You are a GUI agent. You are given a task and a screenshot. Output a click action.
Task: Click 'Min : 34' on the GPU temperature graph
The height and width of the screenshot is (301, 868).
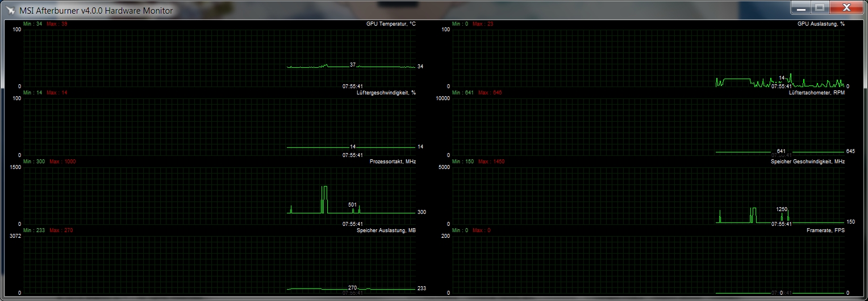click(33, 24)
